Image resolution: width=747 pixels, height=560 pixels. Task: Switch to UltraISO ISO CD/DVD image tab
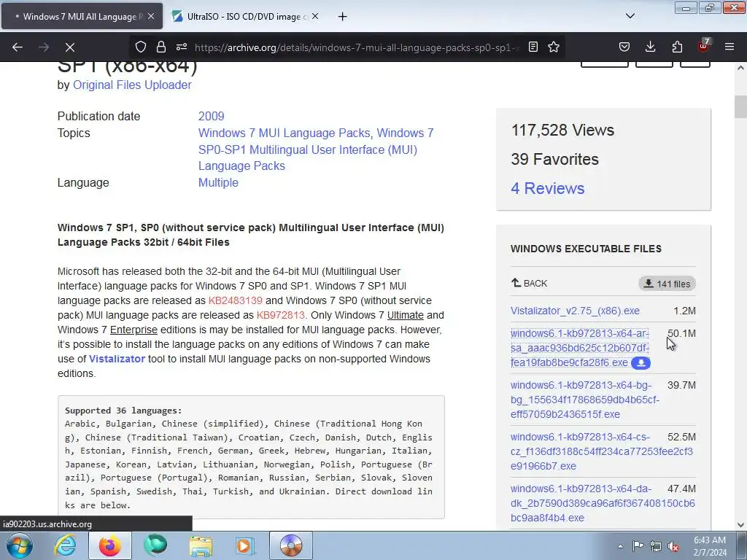[245, 16]
